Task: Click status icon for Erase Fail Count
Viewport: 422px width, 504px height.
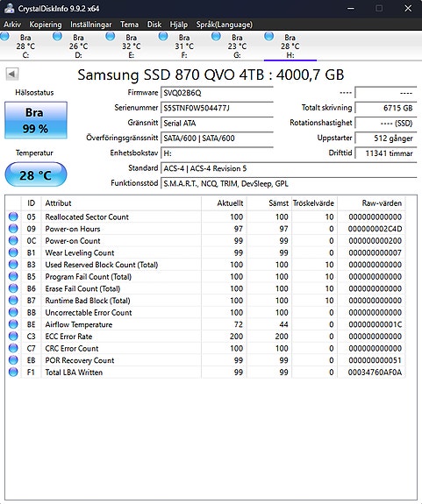Action: (13, 288)
